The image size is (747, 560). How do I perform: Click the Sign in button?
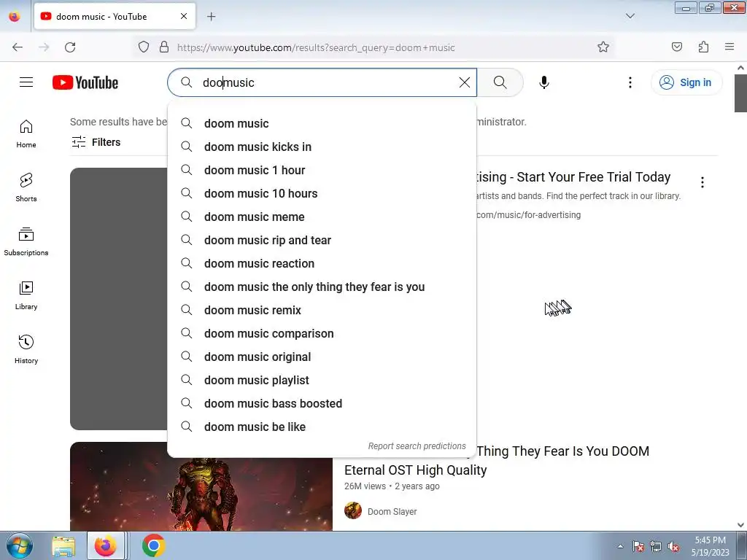[x=686, y=82]
